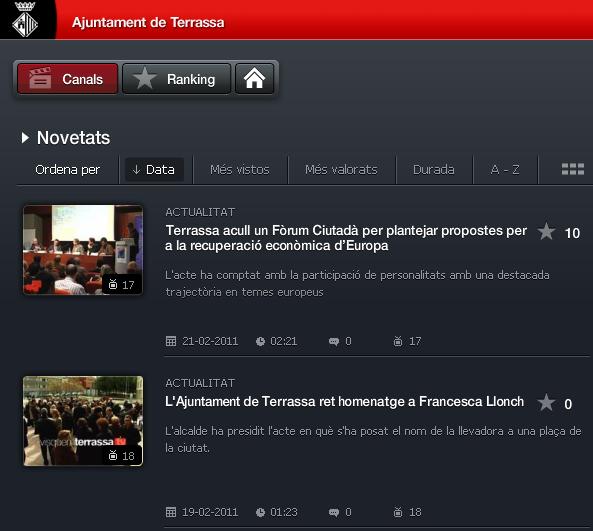Click ACTUALITAT category above Francesca Llonch title
593x531 pixels.
tap(200, 383)
